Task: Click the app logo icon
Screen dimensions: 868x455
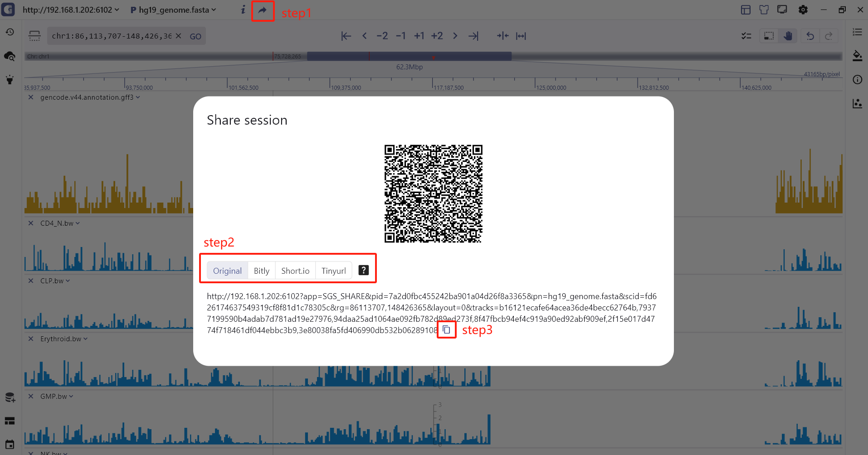Action: tap(8, 10)
